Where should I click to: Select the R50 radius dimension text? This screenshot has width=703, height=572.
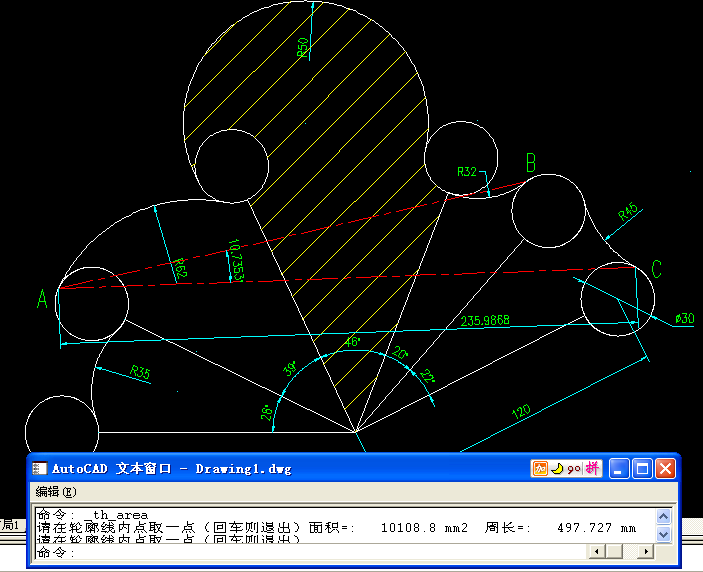(304, 48)
